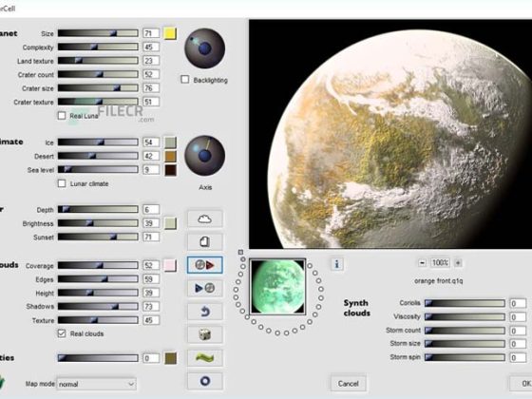Click the Ice slider

pyautogui.click(x=98, y=142)
